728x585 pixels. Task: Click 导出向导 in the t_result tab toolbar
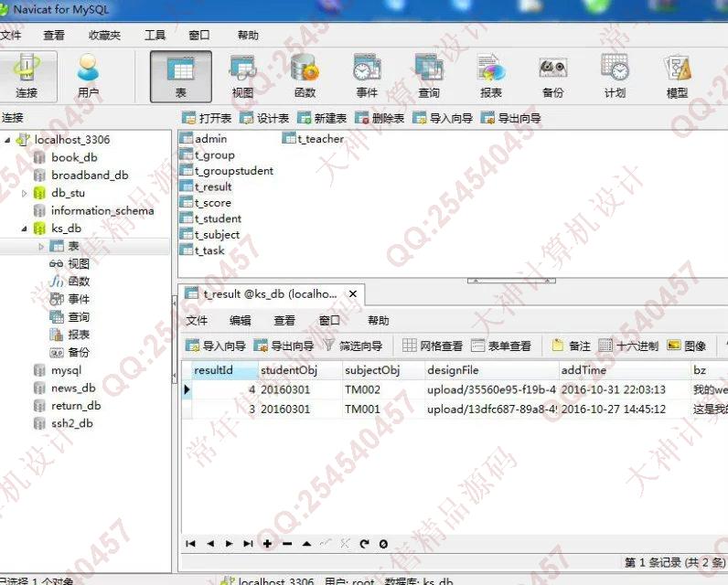284,346
